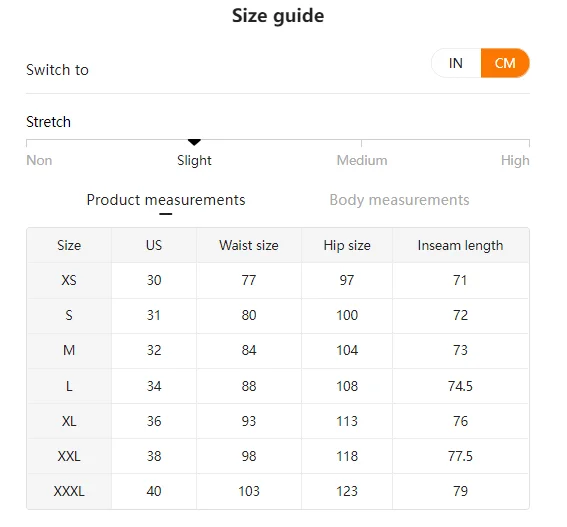567x527 pixels.
Task: Open the Body measurements tab
Action: coord(399,200)
